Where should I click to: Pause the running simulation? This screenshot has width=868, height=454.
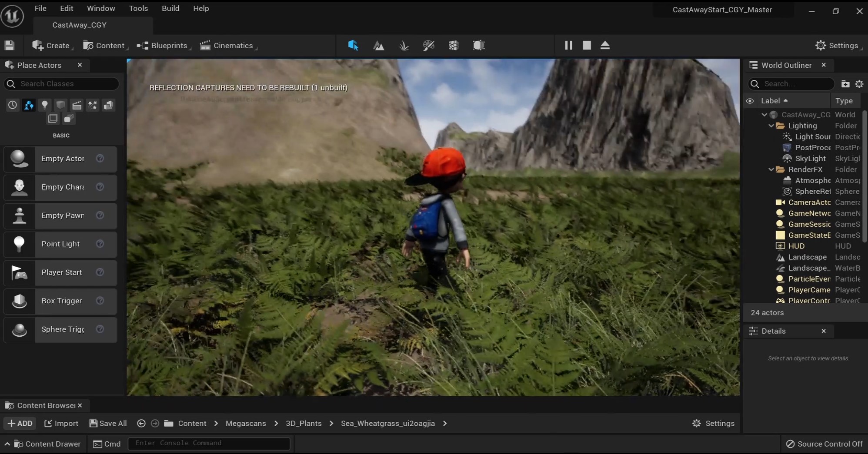(x=568, y=45)
